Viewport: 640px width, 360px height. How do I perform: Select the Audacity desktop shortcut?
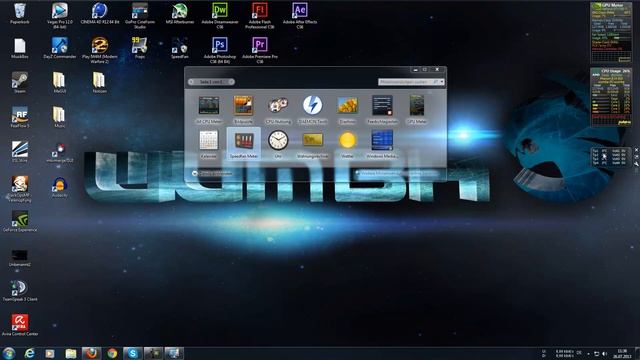click(60, 187)
